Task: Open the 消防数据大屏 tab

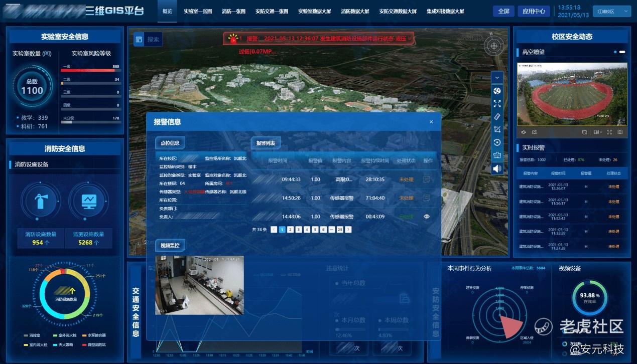Action: [355, 11]
